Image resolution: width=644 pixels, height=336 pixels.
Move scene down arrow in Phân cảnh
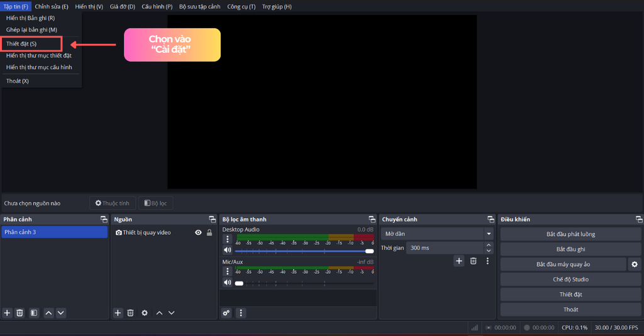pos(61,313)
